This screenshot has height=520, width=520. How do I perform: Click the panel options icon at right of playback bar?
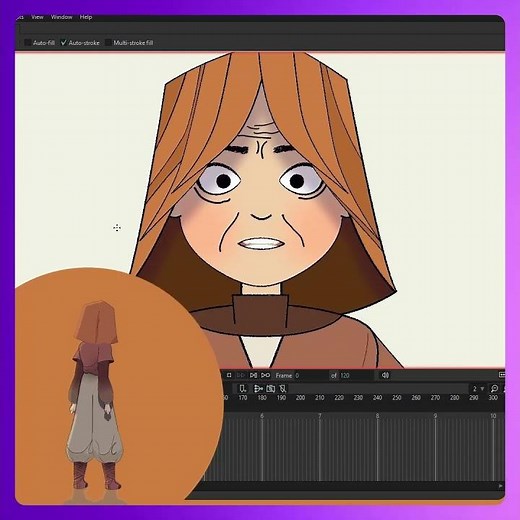[x=502, y=375]
